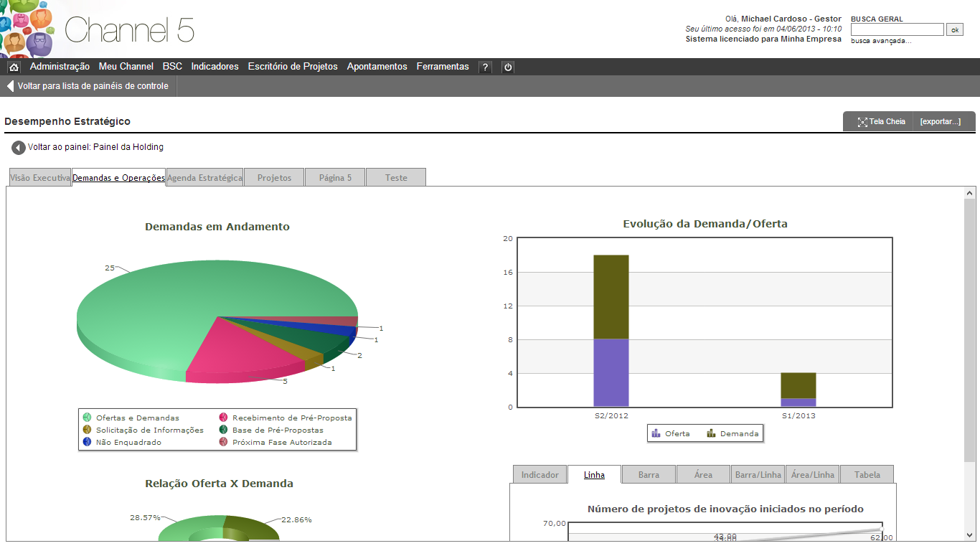Open the Projetos tab
980x551 pixels.
click(274, 177)
